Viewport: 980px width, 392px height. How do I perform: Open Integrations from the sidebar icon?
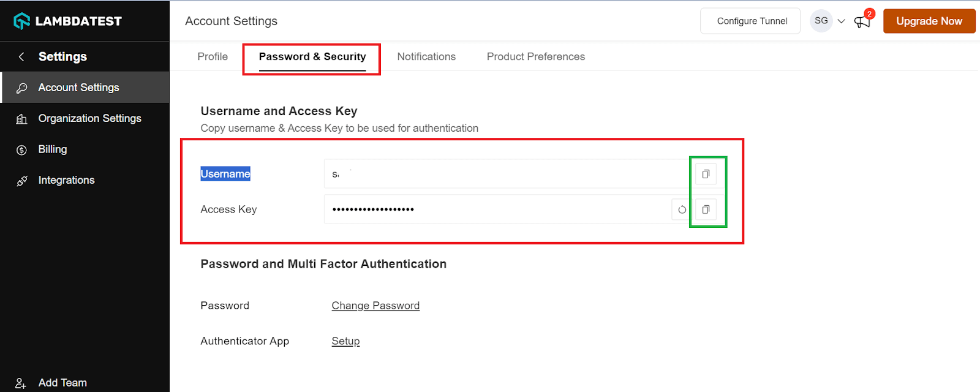[21, 179]
